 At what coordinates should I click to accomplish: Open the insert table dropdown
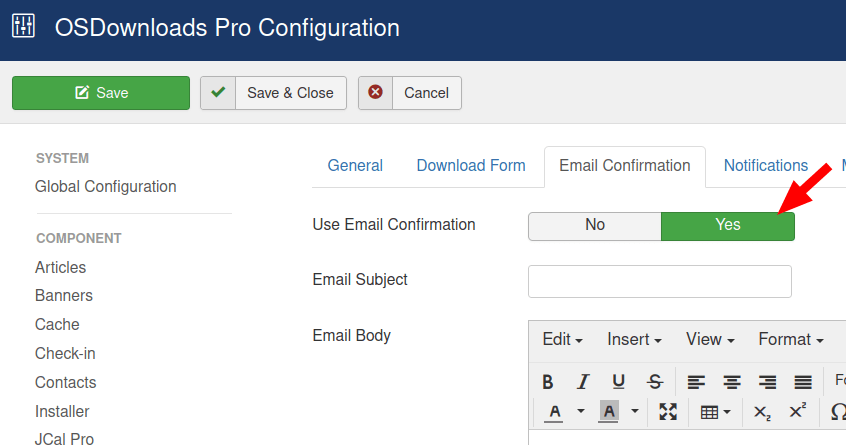point(715,412)
